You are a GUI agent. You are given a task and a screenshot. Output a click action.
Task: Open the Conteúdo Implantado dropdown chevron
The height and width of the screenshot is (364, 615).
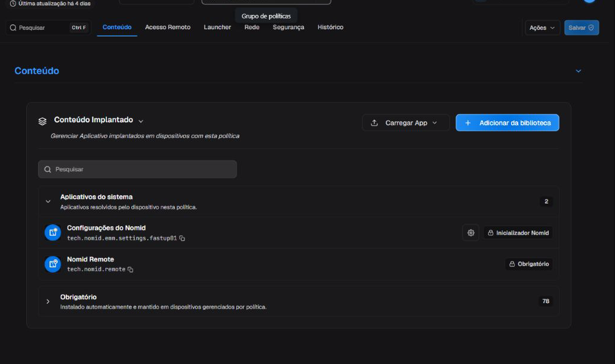[141, 122]
